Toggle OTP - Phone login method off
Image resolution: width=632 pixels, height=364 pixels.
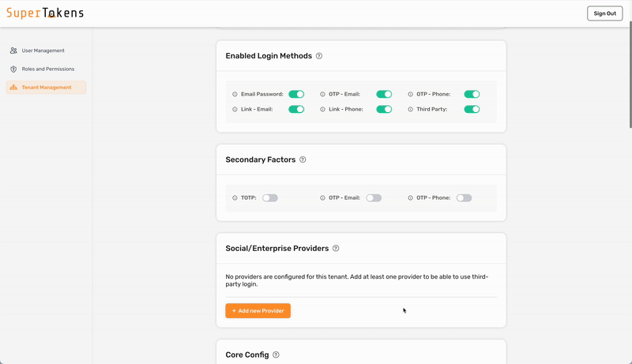pos(472,94)
